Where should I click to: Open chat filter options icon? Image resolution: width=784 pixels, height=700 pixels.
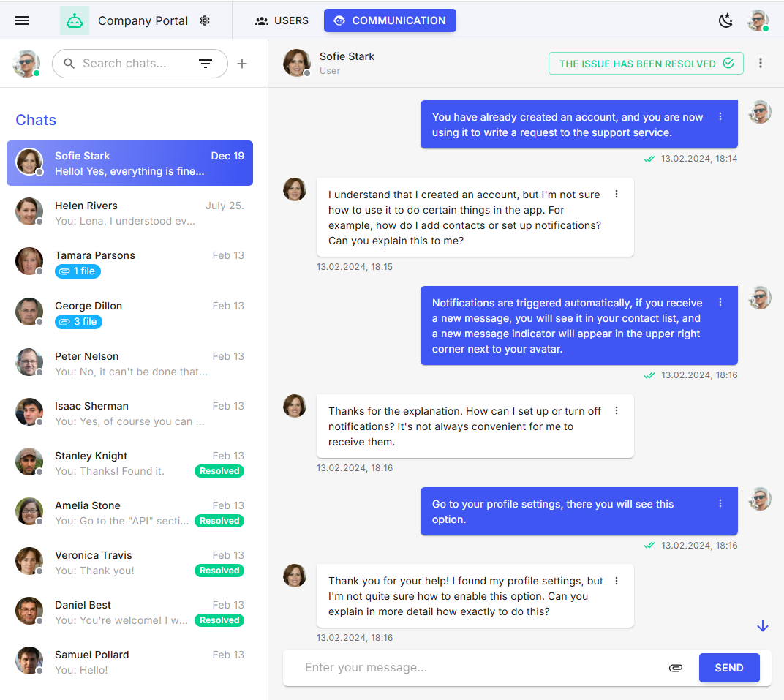[206, 64]
